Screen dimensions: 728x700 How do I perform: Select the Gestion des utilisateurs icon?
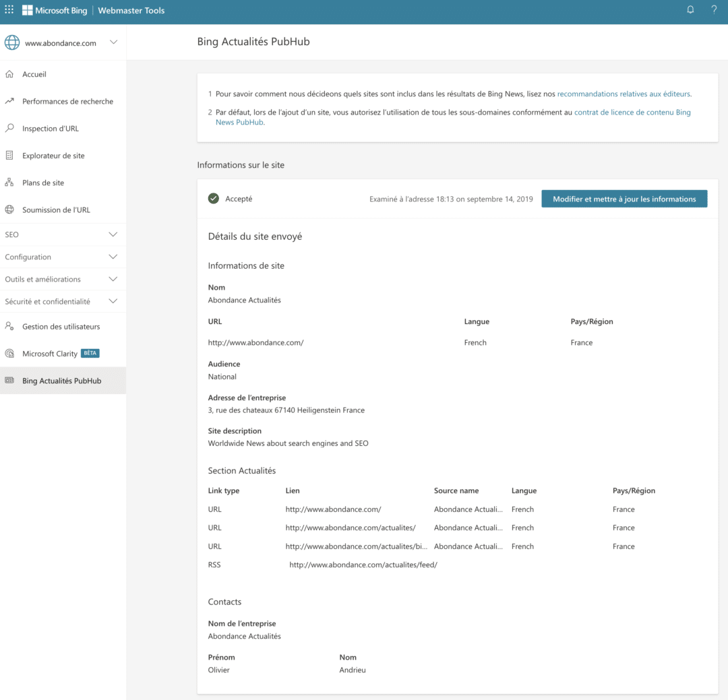(x=11, y=326)
